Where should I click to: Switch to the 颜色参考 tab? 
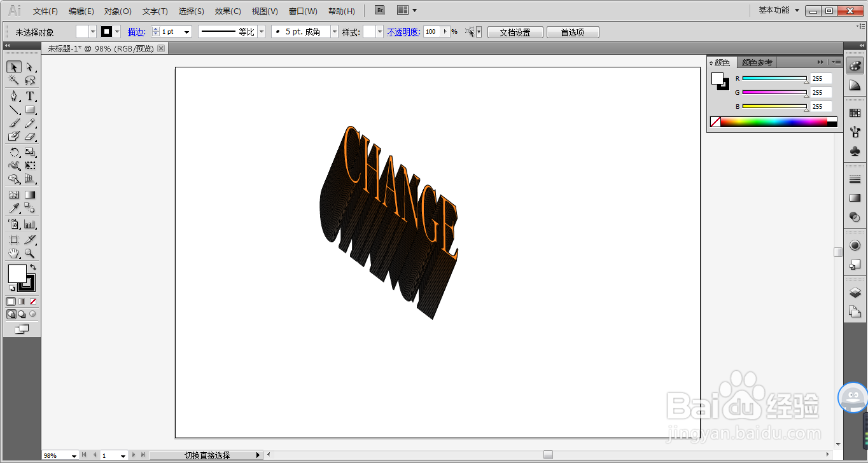[757, 62]
